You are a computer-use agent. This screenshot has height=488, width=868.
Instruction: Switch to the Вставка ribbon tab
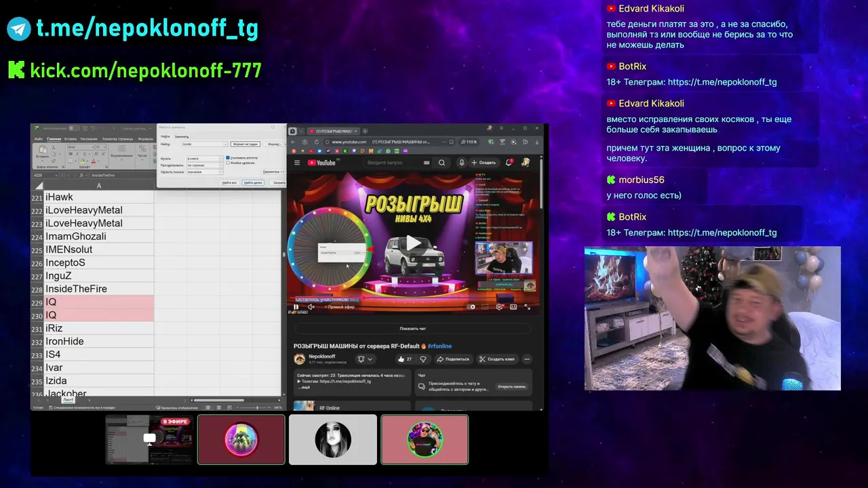(x=71, y=139)
